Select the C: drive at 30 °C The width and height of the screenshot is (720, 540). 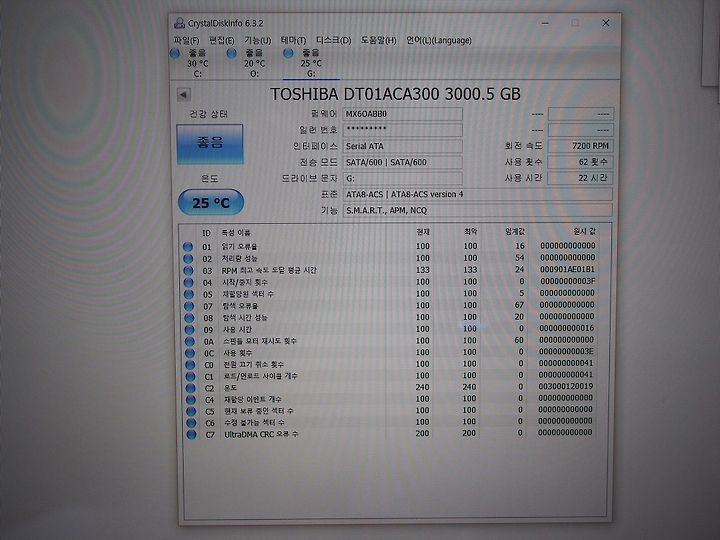tap(197, 63)
